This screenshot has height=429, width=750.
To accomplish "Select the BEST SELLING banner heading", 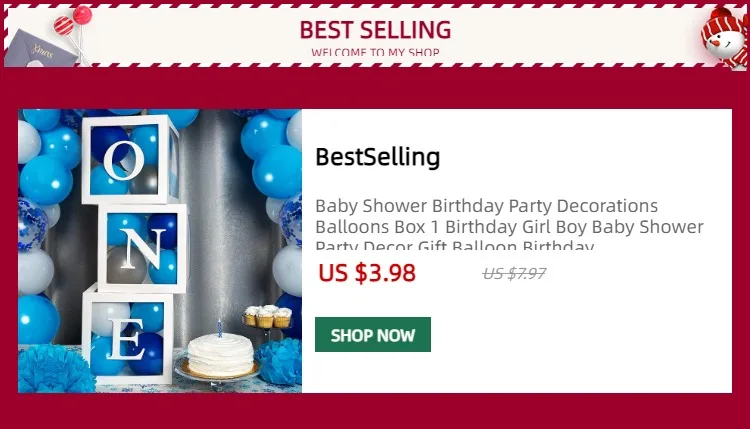I will coord(375,30).
